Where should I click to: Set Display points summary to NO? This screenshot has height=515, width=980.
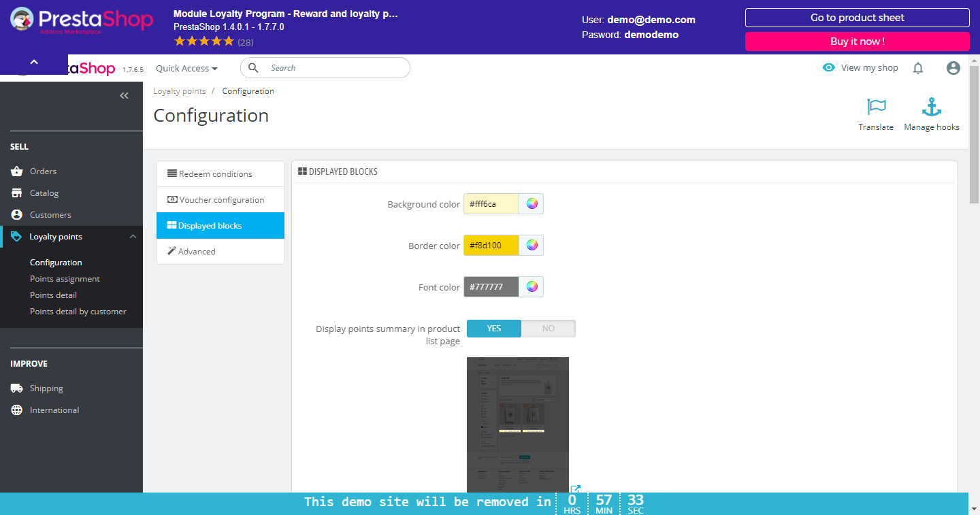click(549, 329)
